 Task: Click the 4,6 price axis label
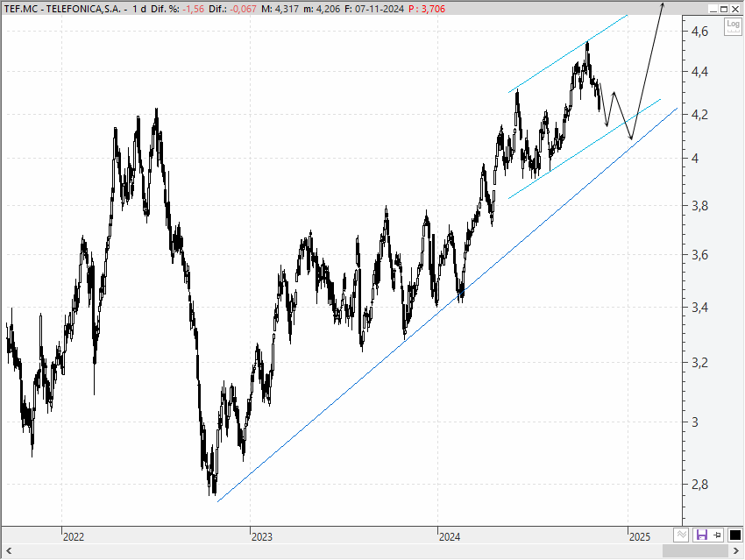pyautogui.click(x=699, y=32)
